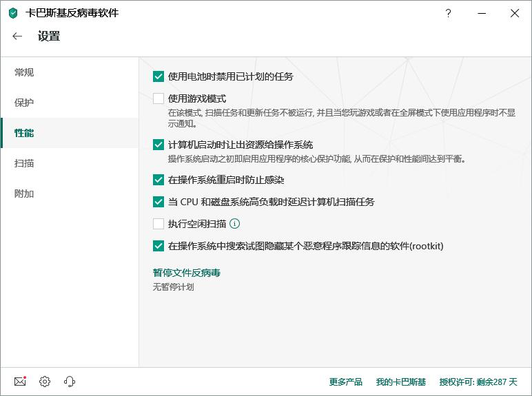Click the 暂停文件反病毒 link
Image resolution: width=532 pixels, height=396 pixels.
(x=187, y=273)
